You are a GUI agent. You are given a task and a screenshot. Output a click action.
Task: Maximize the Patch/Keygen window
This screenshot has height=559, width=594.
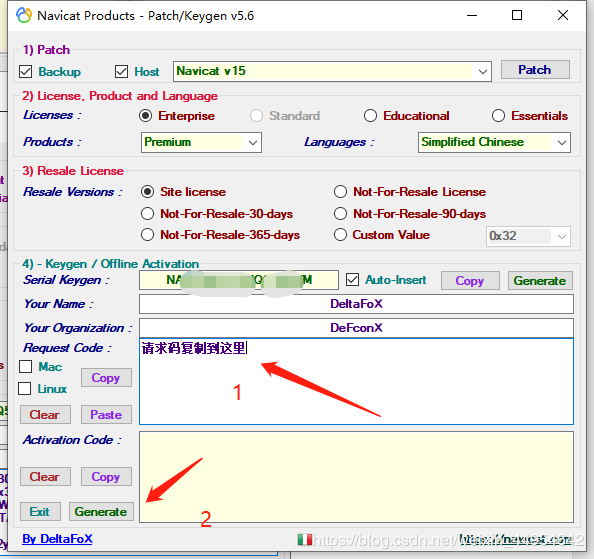(517, 15)
